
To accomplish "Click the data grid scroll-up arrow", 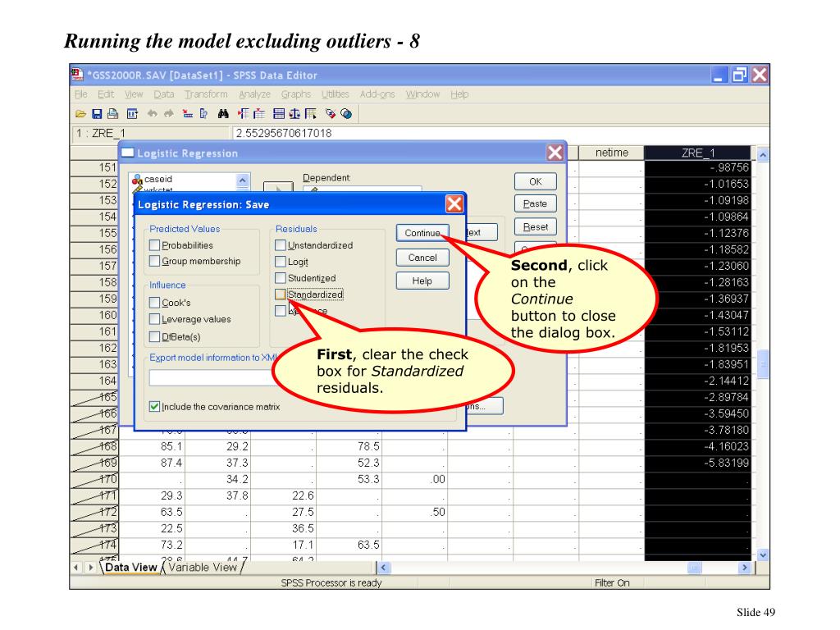I will click(x=763, y=155).
